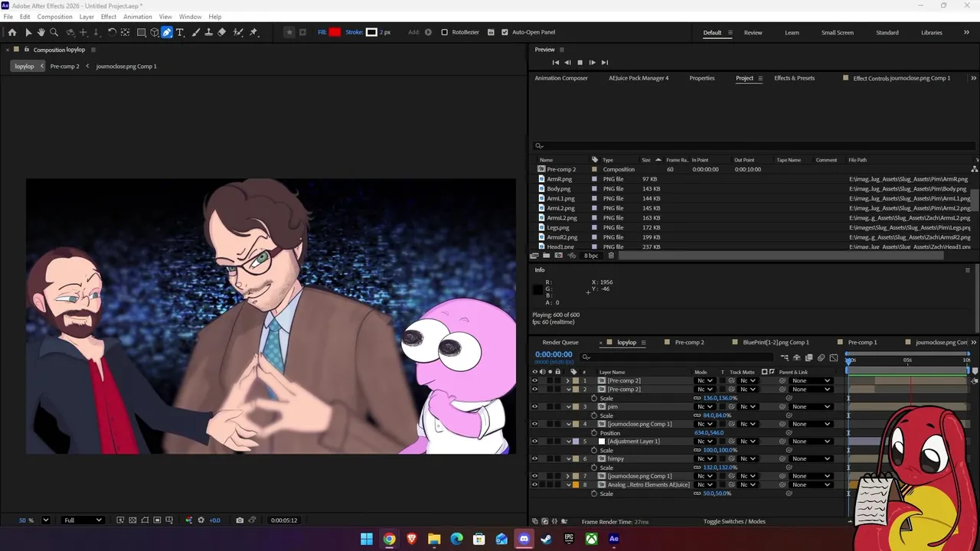Click the reset exposure icon in viewer

(201, 520)
